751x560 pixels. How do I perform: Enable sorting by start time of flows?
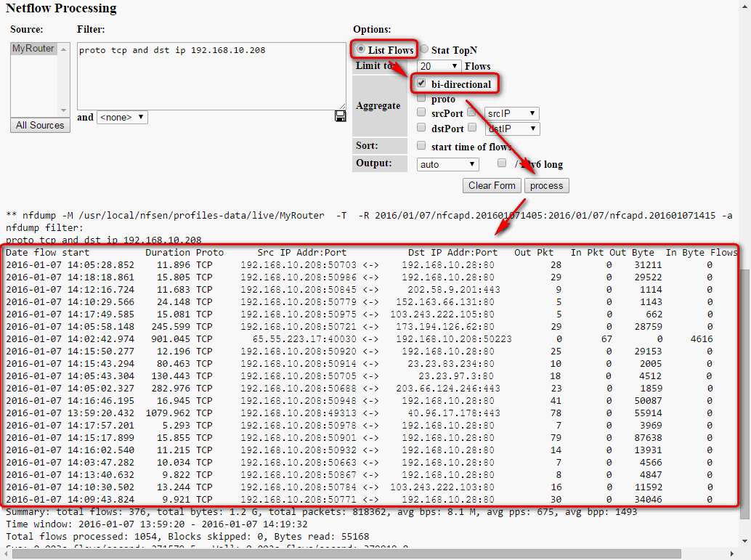[x=421, y=145]
